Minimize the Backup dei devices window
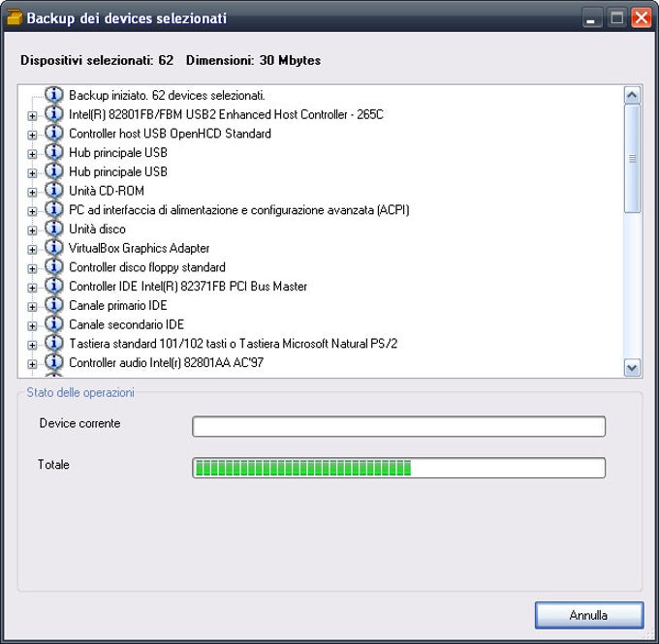 (x=591, y=18)
